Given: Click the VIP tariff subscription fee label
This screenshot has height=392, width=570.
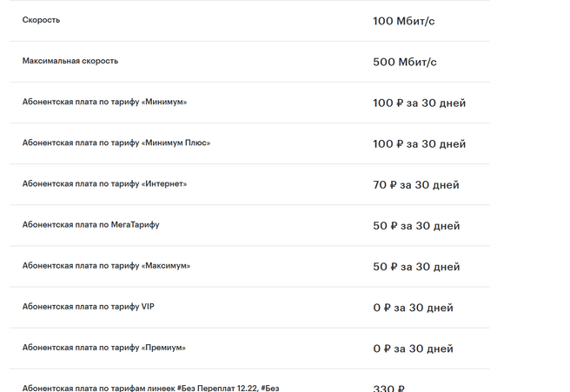Looking at the screenshot, I should (x=88, y=307).
